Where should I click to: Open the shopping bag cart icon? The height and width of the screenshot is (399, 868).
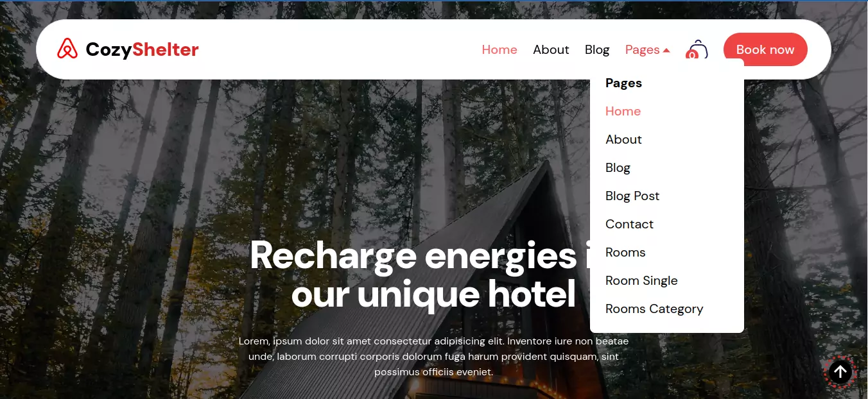click(697, 49)
